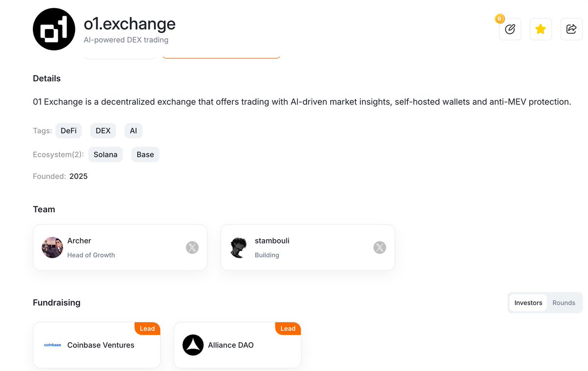The width and height of the screenshot is (588, 371).
Task: Open the Solana ecosystem chip
Action: (105, 154)
